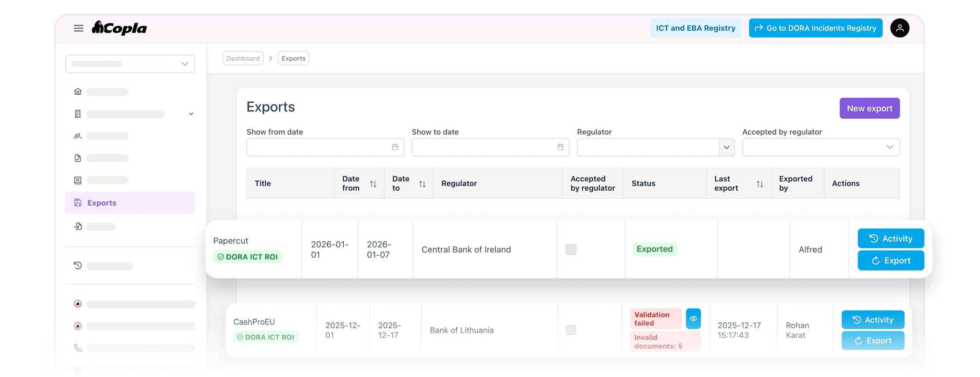Toggle Accepted by regulator checkbox for CashProEU
Screen dimensions: 980x377
(x=571, y=330)
